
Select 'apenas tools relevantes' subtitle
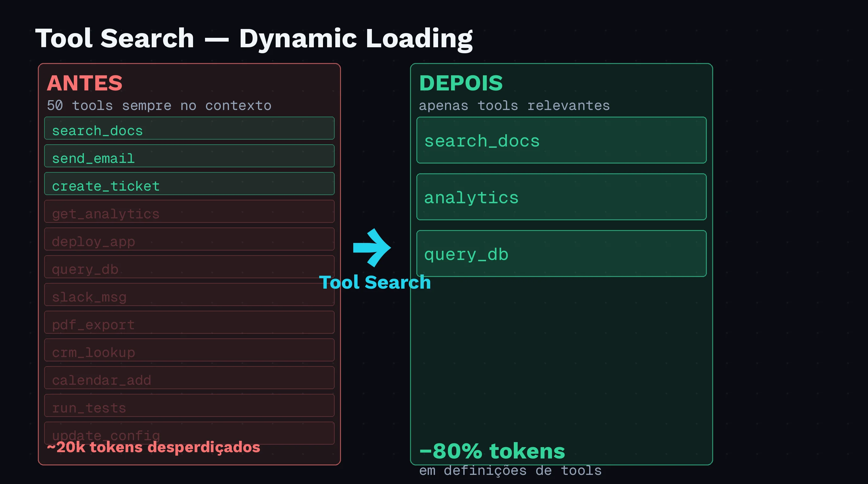point(514,106)
